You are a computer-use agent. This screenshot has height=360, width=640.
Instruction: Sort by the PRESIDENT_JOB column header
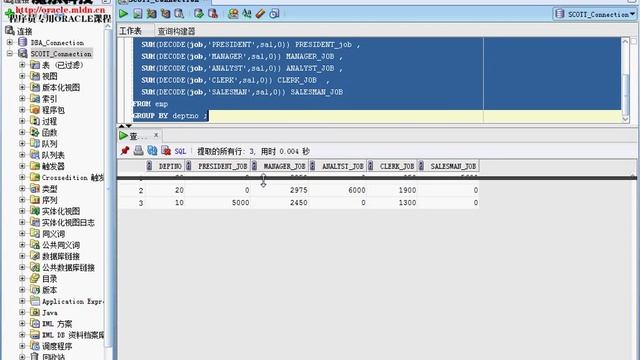click(x=218, y=166)
